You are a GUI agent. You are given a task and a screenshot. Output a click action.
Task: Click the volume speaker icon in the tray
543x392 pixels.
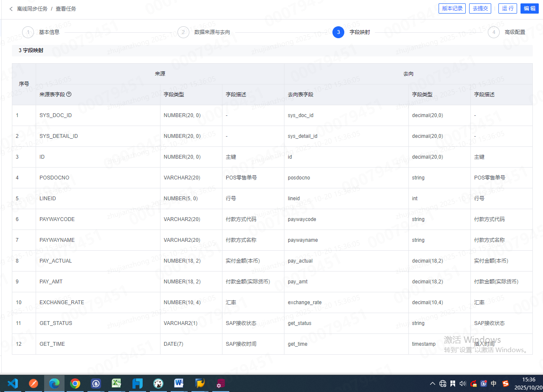point(463,384)
